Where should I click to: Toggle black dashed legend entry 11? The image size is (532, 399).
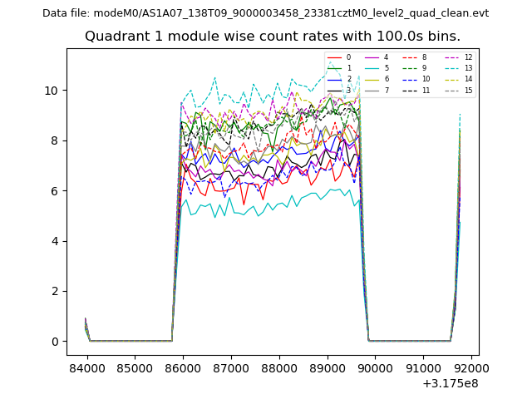(411, 90)
